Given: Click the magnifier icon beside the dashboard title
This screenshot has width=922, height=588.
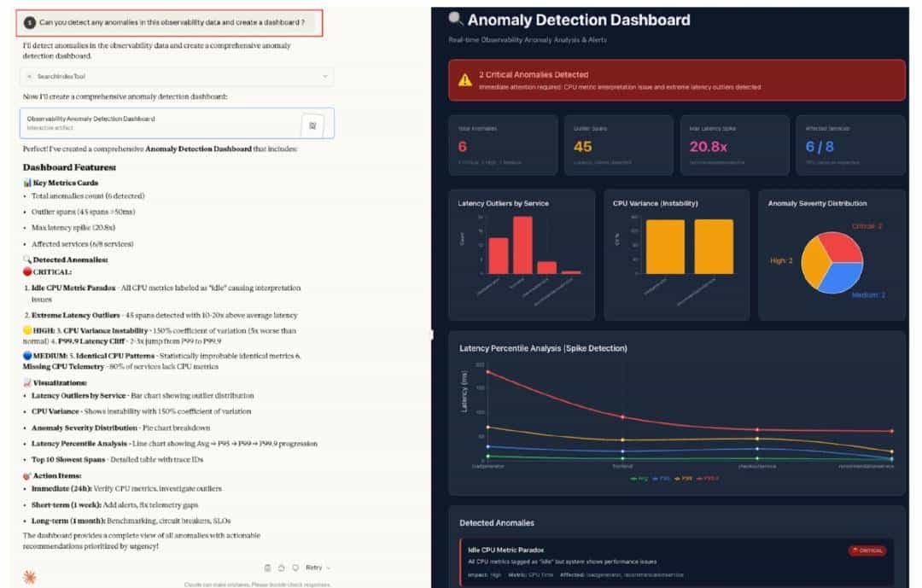Looking at the screenshot, I should tap(456, 19).
